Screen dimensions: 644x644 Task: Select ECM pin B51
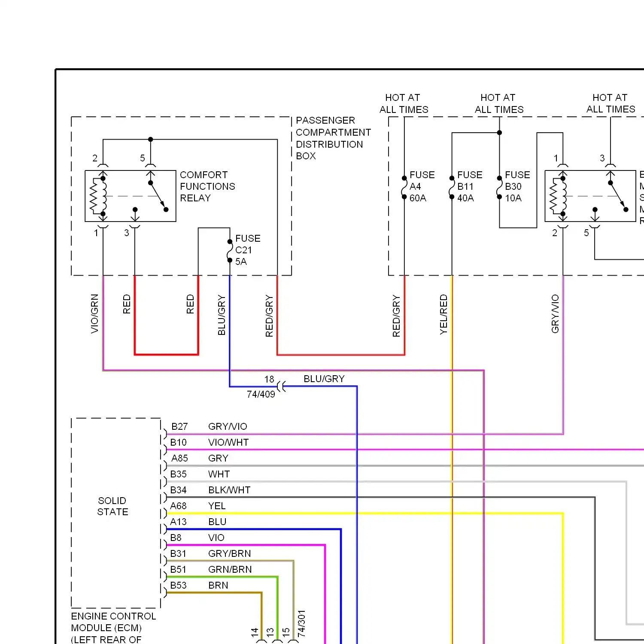pos(178,569)
